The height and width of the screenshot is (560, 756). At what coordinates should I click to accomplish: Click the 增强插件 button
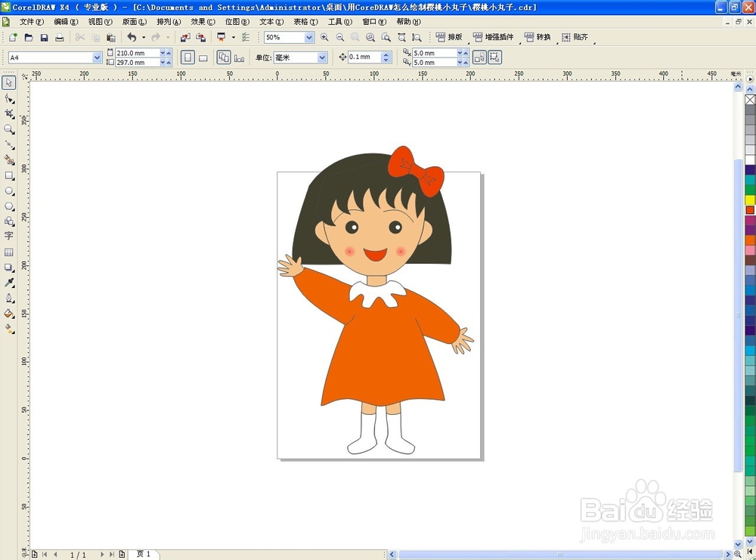pyautogui.click(x=494, y=37)
